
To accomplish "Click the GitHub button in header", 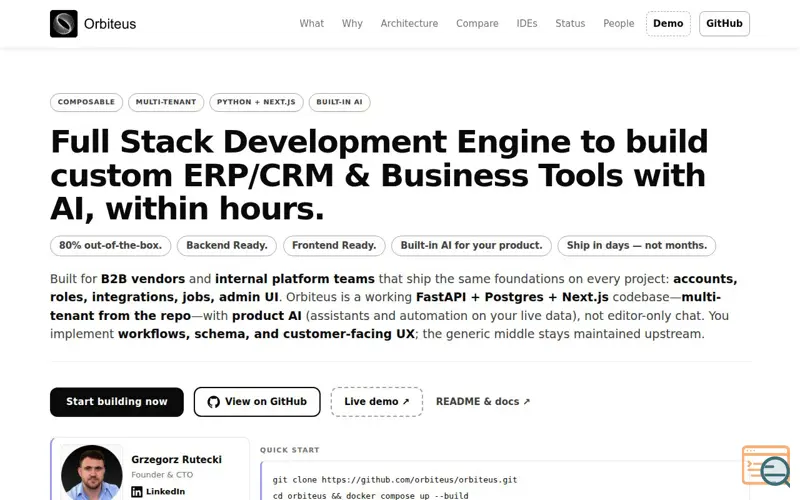I will (724, 23).
